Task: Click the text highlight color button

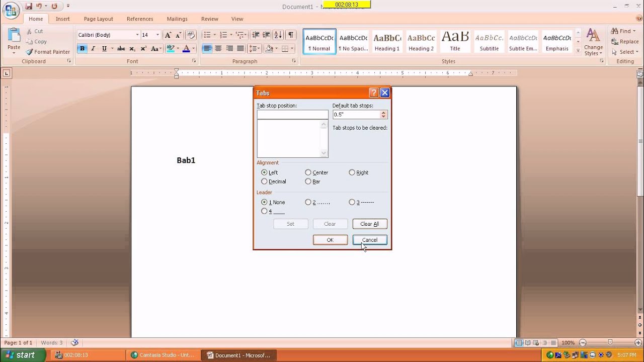Action: [171, 49]
